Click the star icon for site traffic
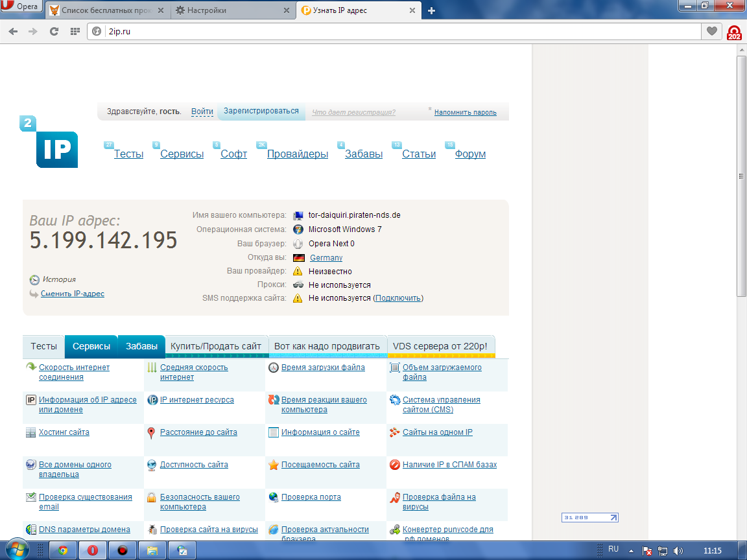The height and width of the screenshot is (560, 747). click(273, 465)
